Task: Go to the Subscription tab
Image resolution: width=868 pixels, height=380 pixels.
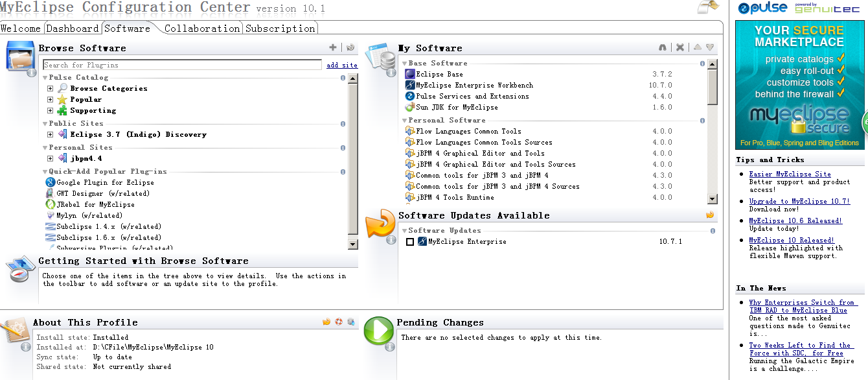Action: point(280,29)
